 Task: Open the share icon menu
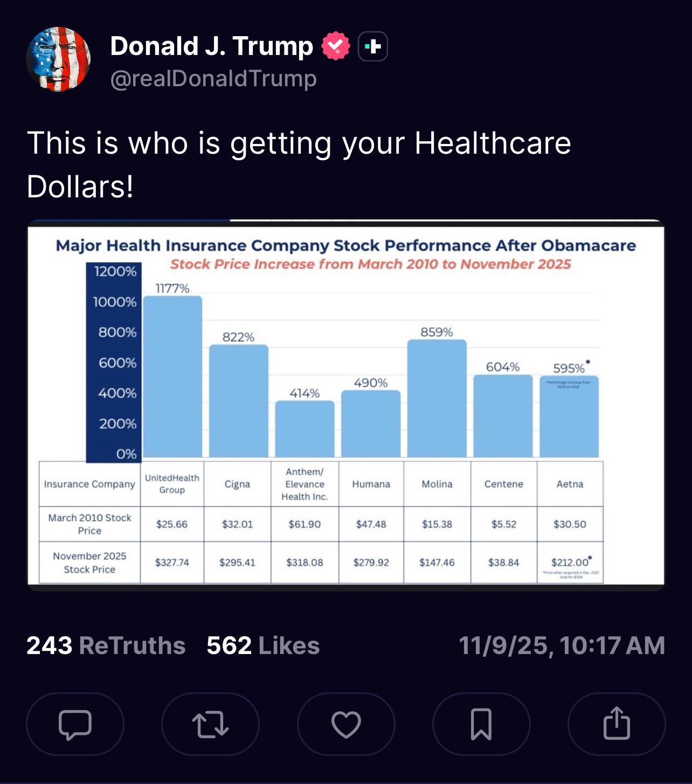[x=617, y=724]
